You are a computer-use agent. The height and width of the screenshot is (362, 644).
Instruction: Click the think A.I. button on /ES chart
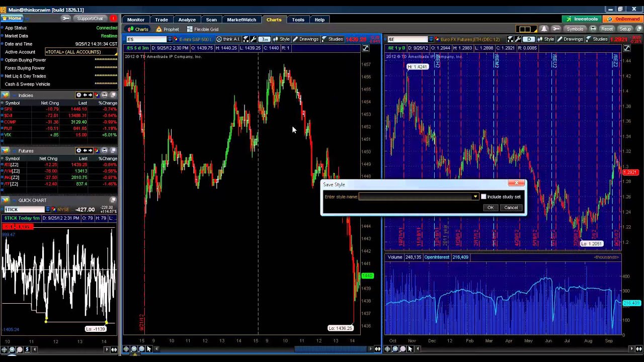tap(229, 39)
